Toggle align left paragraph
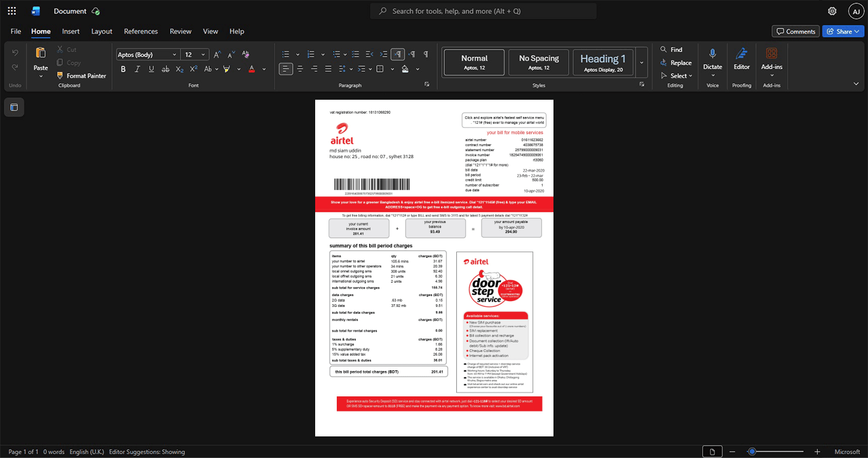The height and width of the screenshot is (458, 868). [286, 69]
